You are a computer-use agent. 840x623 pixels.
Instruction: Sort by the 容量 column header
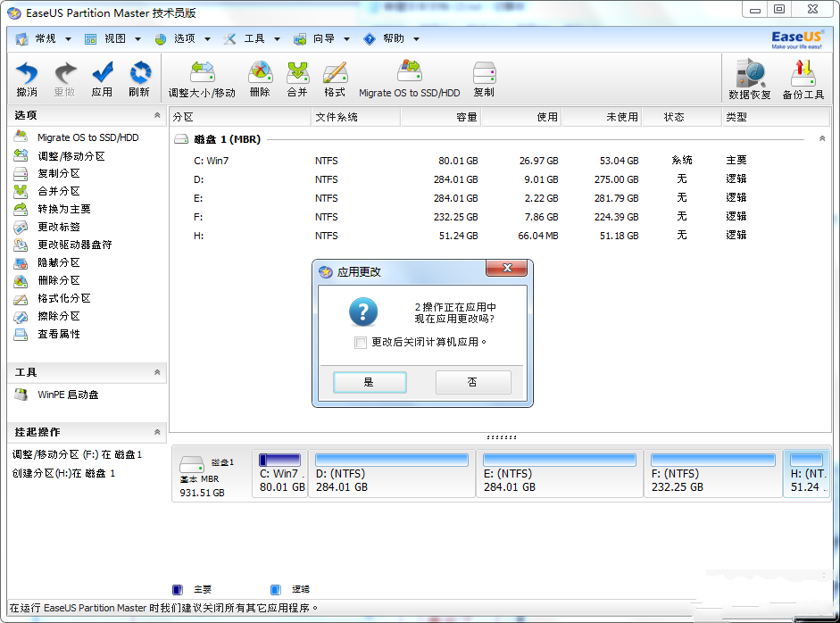click(x=442, y=117)
